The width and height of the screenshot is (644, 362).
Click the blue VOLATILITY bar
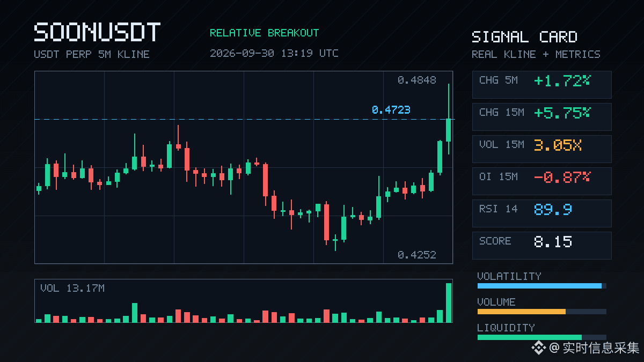click(539, 286)
